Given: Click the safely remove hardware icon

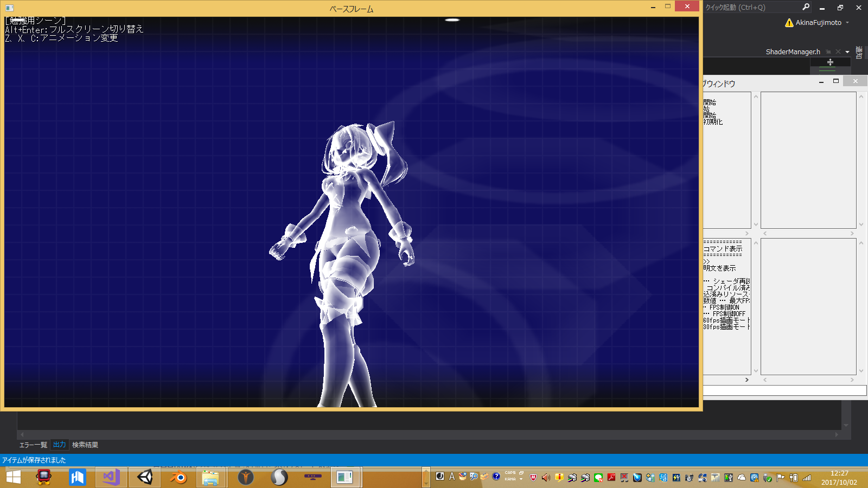Looking at the screenshot, I should [767, 478].
